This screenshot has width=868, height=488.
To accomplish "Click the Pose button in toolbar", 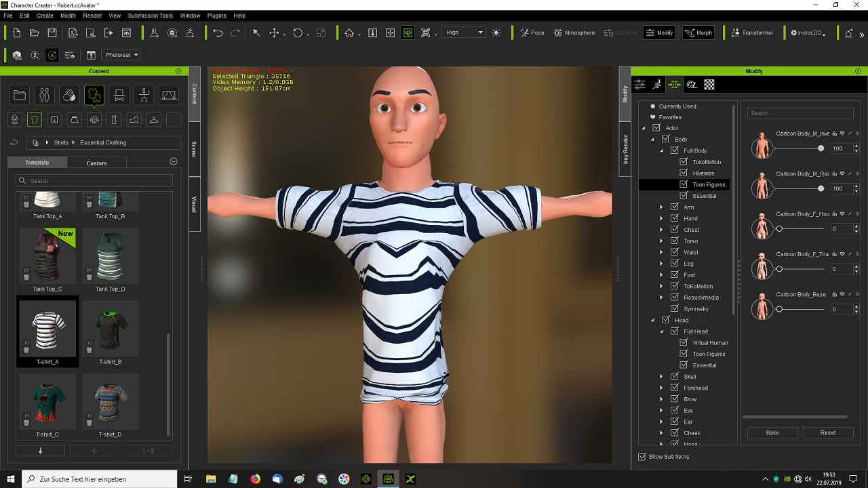I will pos(532,33).
